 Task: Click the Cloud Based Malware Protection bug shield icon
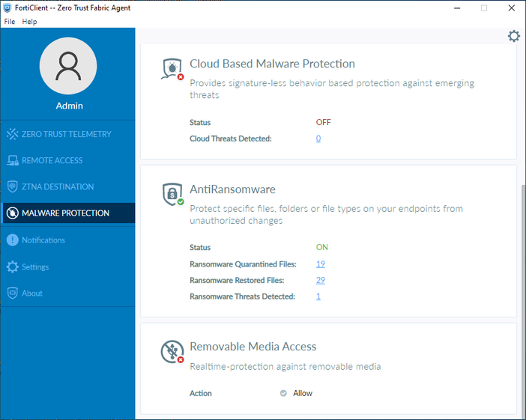tap(172, 69)
